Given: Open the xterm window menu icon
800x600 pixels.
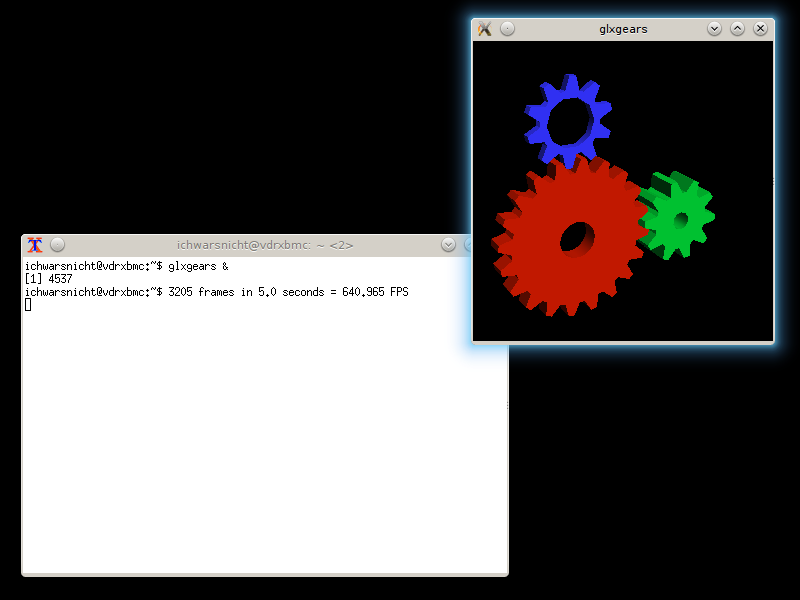Looking at the screenshot, I should pos(35,245).
